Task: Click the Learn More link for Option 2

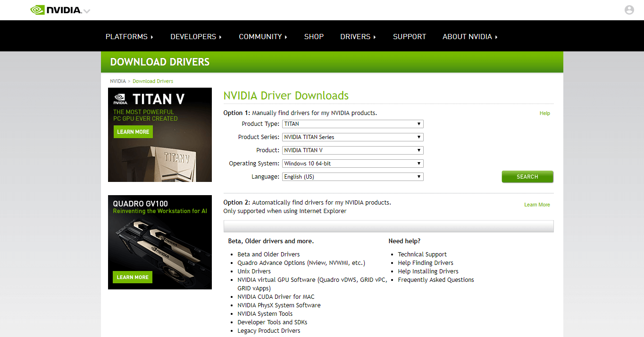Action: point(537,205)
